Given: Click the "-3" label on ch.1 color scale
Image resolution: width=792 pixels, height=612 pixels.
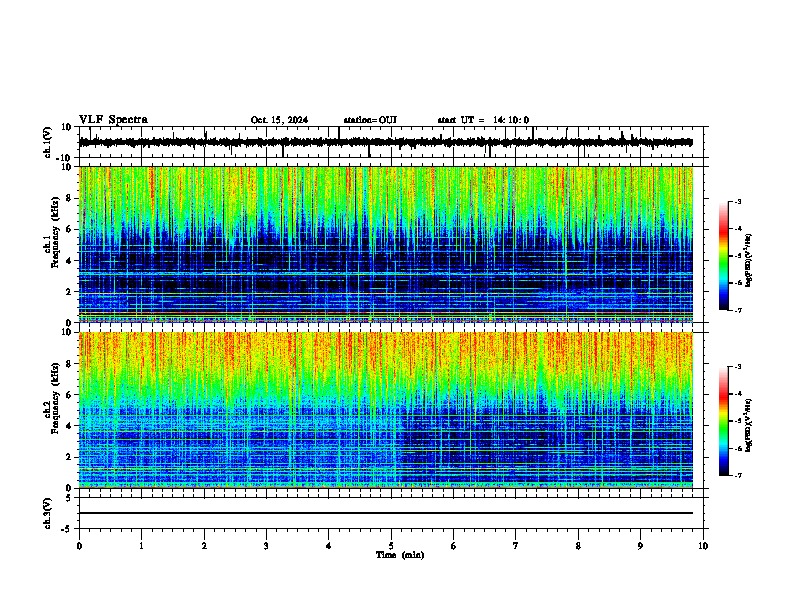Looking at the screenshot, I should (x=737, y=201).
